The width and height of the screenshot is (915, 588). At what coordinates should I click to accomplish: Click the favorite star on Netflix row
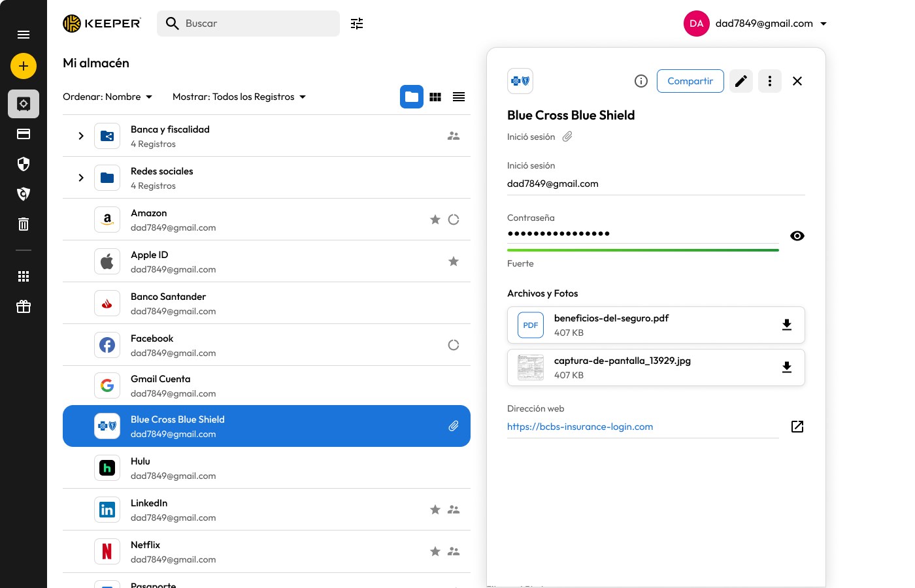[435, 551]
